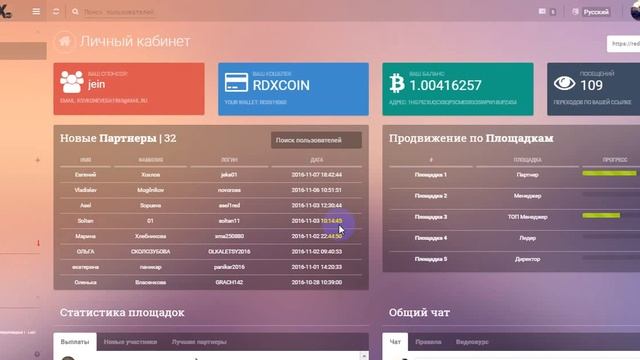The width and height of the screenshot is (640, 360).
Task: Select the Площадка 4 row label
Action: point(431,238)
